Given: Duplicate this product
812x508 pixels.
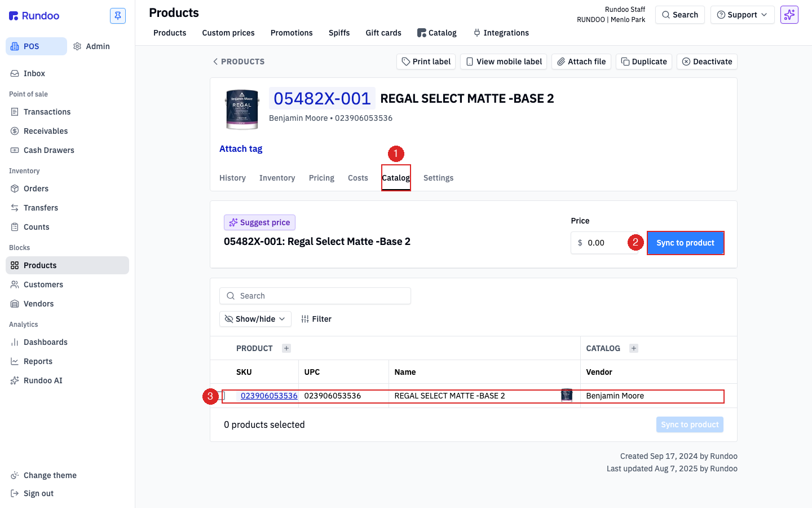Looking at the screenshot, I should (x=644, y=62).
